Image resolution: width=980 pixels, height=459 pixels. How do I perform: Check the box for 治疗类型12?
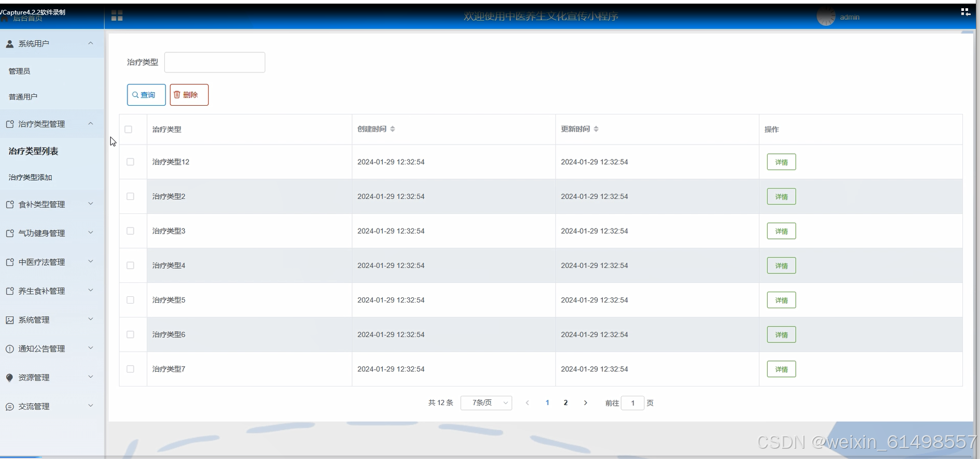[x=131, y=162]
